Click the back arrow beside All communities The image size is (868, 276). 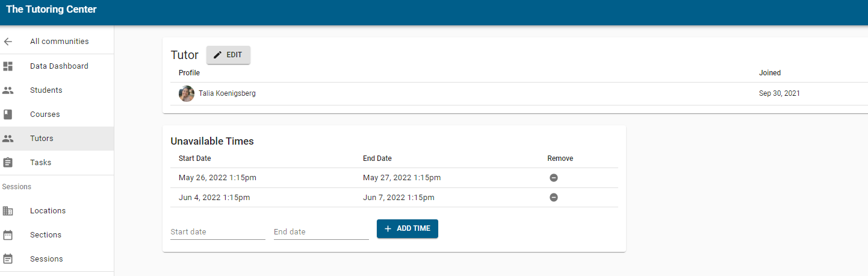[8, 42]
